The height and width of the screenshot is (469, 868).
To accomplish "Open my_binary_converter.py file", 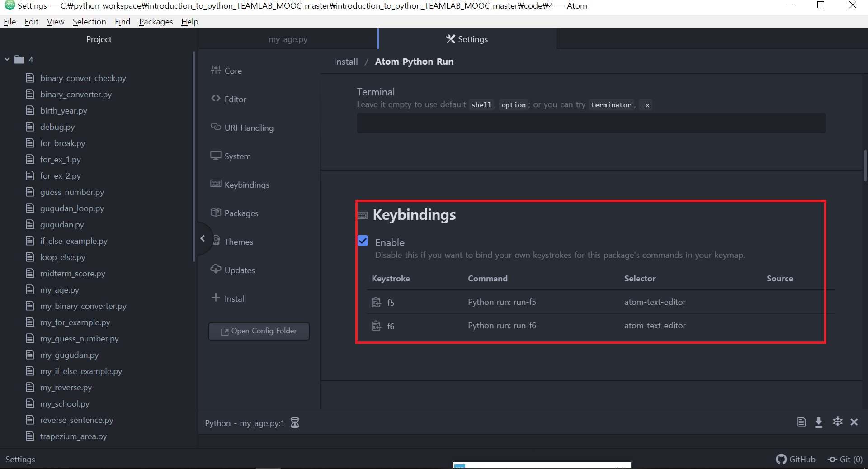I will click(x=83, y=306).
